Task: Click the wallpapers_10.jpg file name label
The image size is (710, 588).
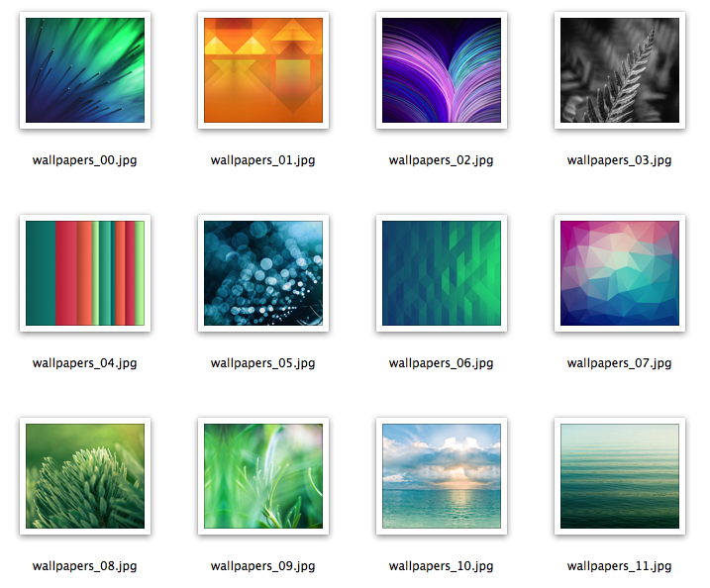Action: [442, 566]
